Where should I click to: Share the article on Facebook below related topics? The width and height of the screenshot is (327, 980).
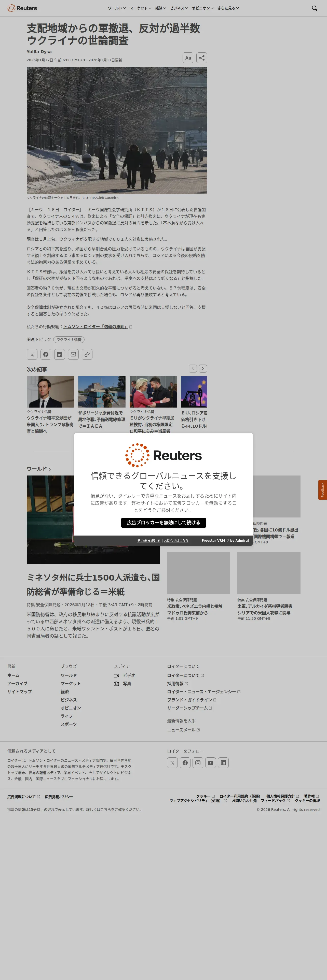click(46, 354)
